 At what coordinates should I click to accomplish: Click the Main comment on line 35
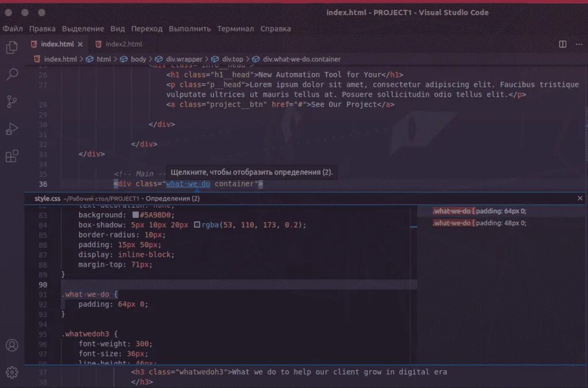click(140, 174)
